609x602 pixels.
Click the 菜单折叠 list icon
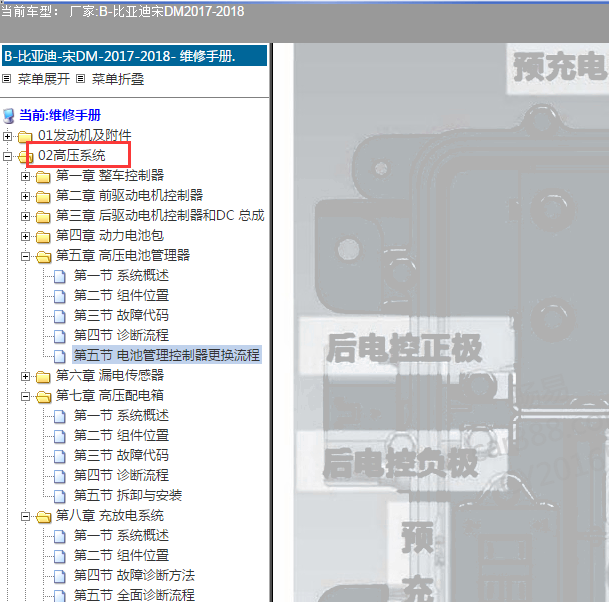click(80, 79)
